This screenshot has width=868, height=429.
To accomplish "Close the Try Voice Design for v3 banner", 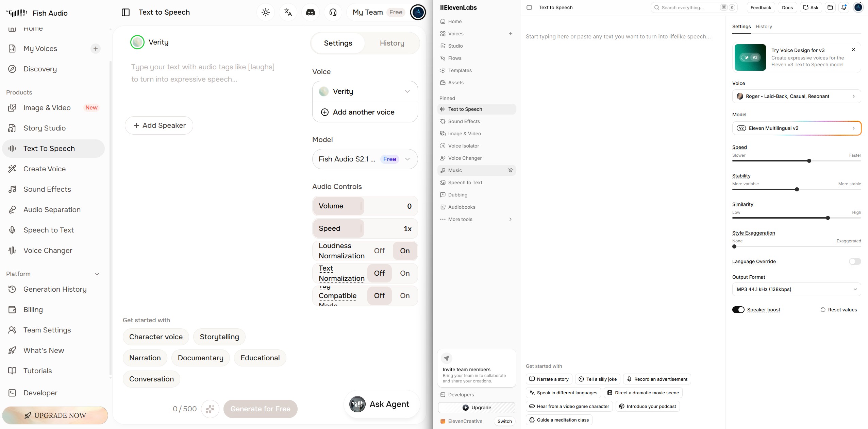I will tap(853, 50).
